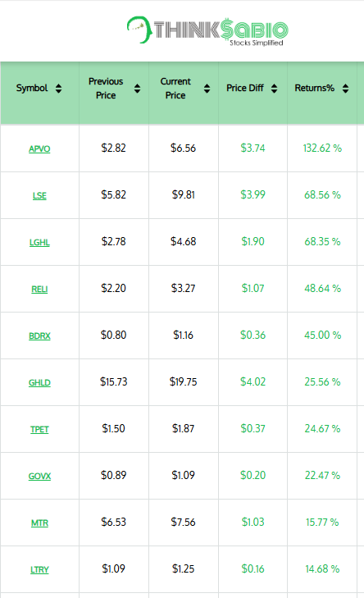This screenshot has height=598, width=364.
Task: Sort table by Symbol column arrows
Action: [x=58, y=89]
